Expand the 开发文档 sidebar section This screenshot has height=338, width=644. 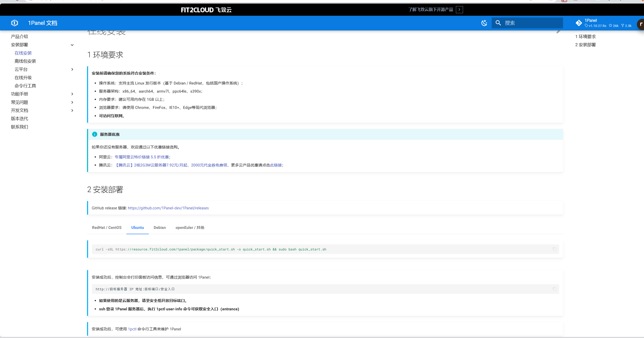72,110
